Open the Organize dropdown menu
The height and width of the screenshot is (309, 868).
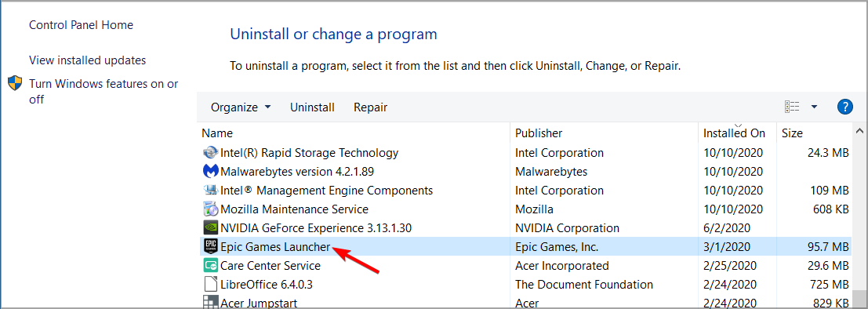241,107
